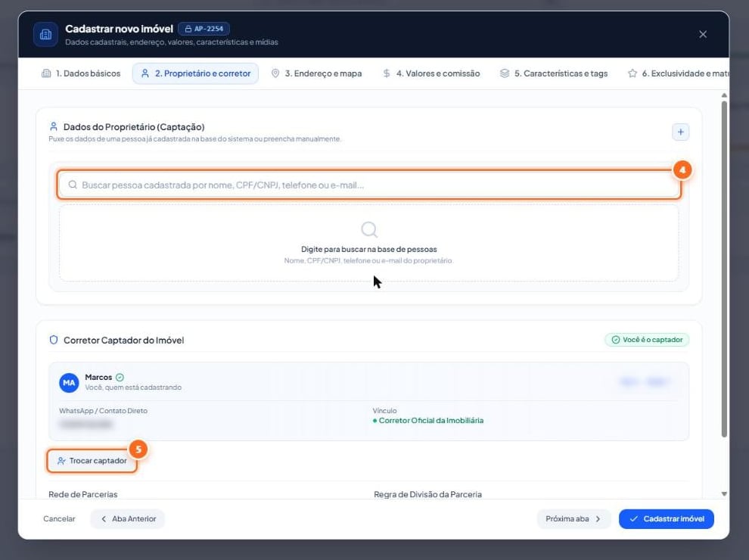Click the WhatsApp / Contato Direto label
The height and width of the screenshot is (560, 749).
coord(103,411)
